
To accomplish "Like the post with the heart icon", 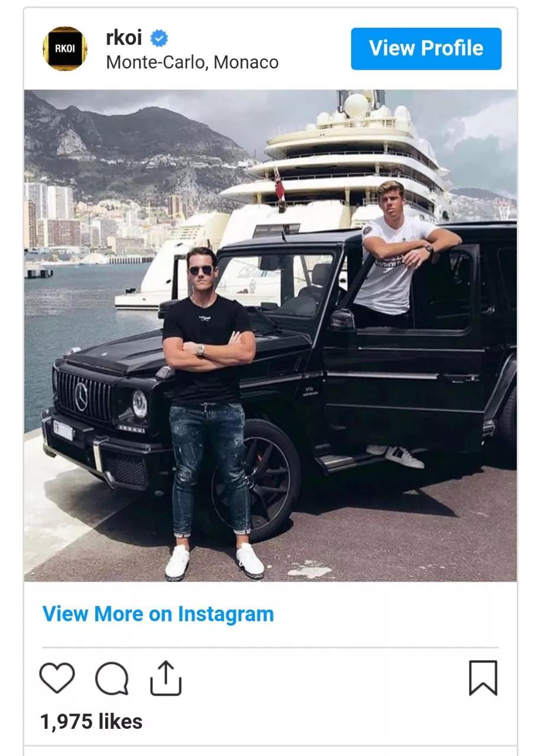I will tap(57, 677).
